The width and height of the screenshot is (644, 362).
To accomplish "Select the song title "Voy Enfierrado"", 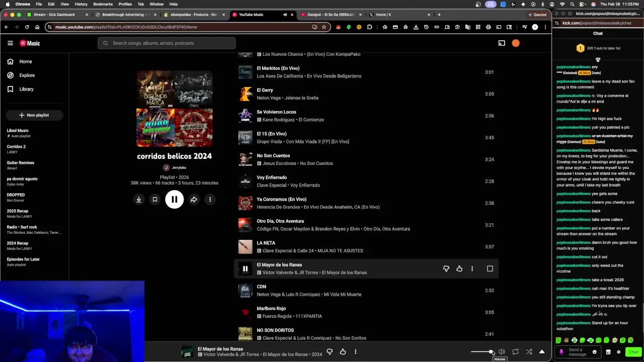I will [272, 177].
